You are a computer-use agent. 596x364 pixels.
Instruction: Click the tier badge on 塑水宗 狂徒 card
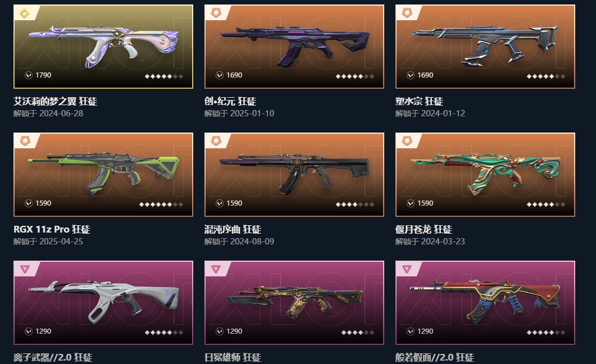[x=407, y=13]
